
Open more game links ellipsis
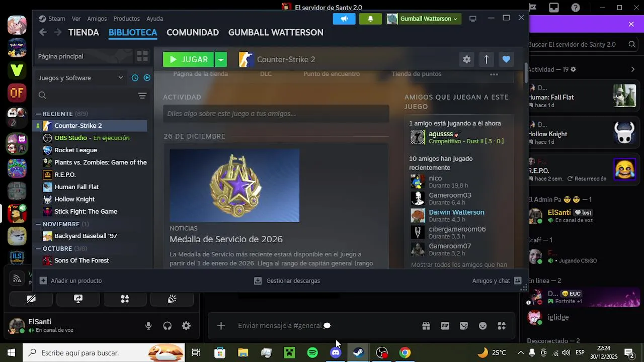pyautogui.click(x=494, y=74)
